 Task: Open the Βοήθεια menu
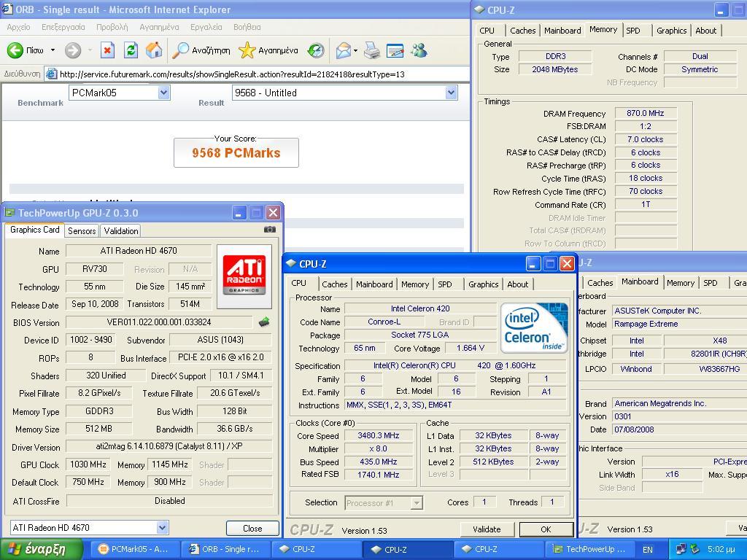point(247,27)
